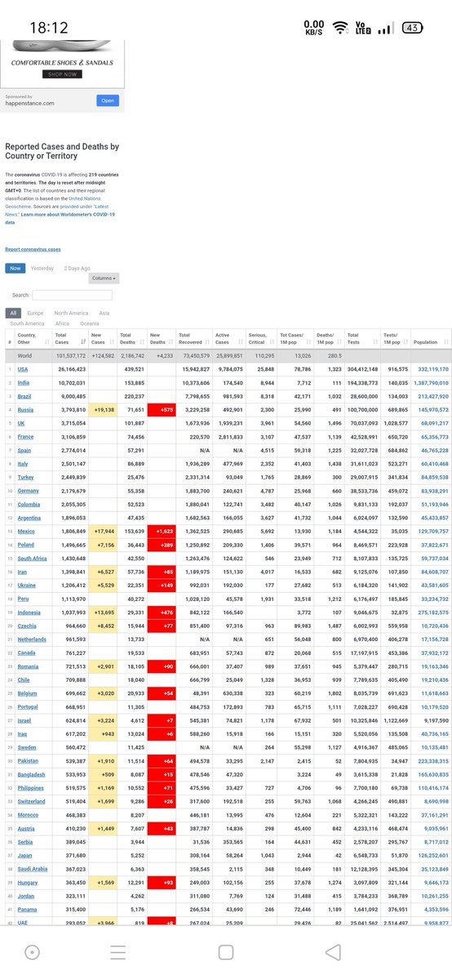Image resolution: width=452 pixels, height=980 pixels.
Task: Open India population link 1,387,790,010
Action: point(431,382)
